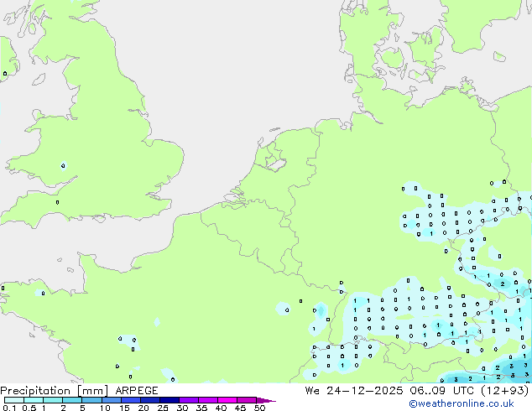
Task: Click the ARPEGE model name label
Action: 137,391
